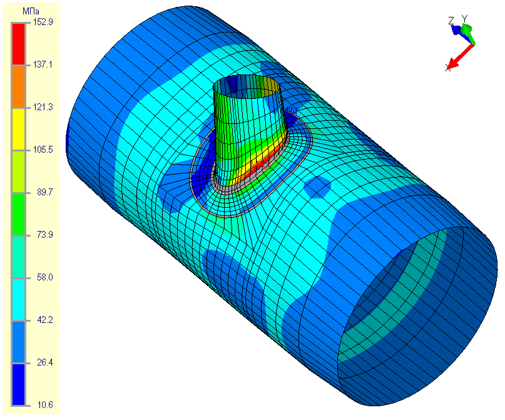505x420 pixels.
Task: Click the blue Z axis of triad
Action: [457, 31]
